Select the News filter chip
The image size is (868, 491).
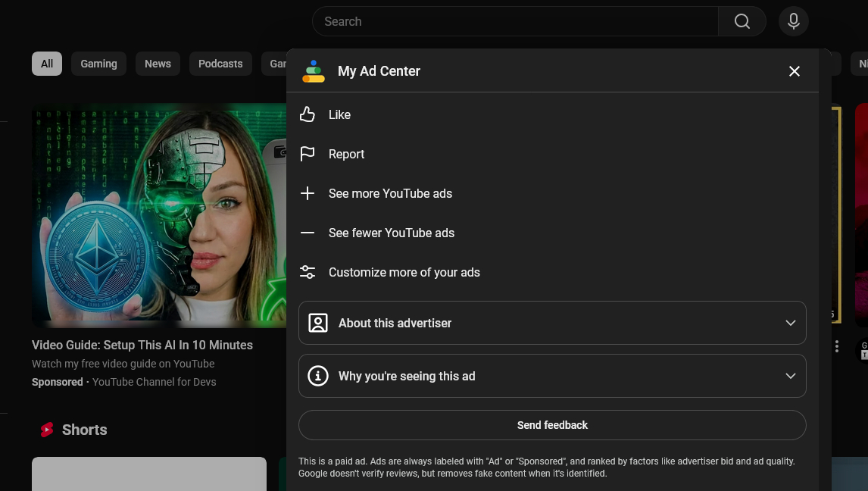tap(158, 64)
